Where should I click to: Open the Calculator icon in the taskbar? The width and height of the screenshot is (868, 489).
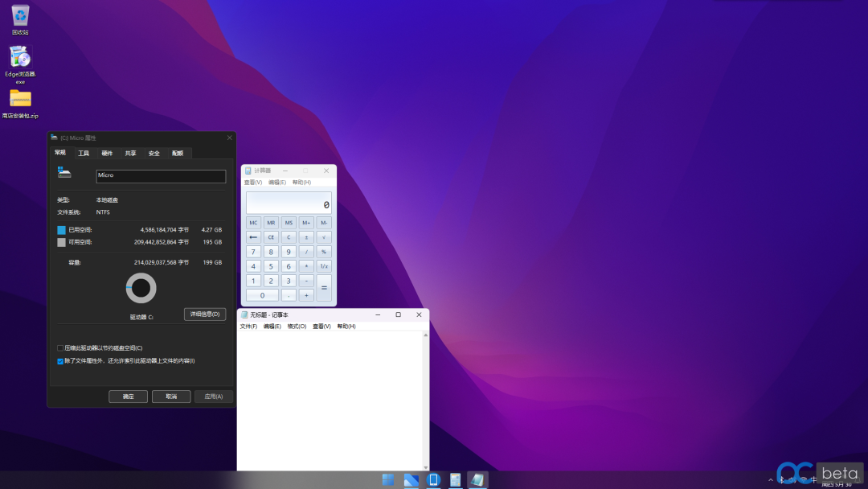click(x=456, y=480)
